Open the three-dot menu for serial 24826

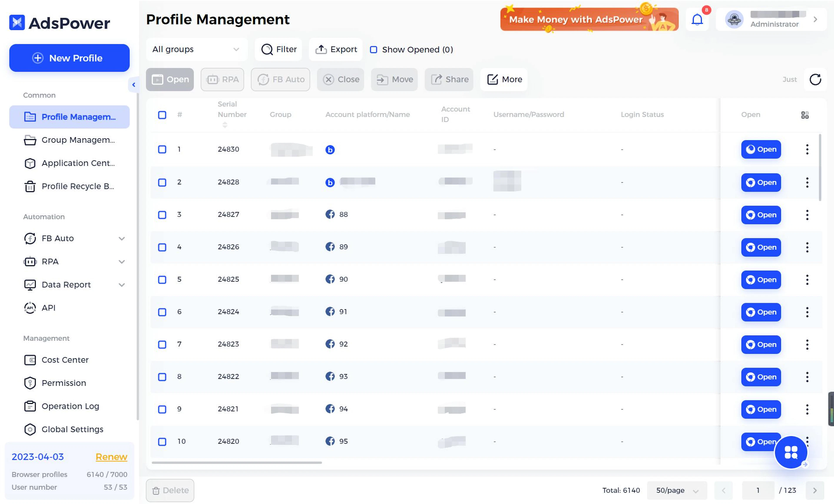(807, 247)
